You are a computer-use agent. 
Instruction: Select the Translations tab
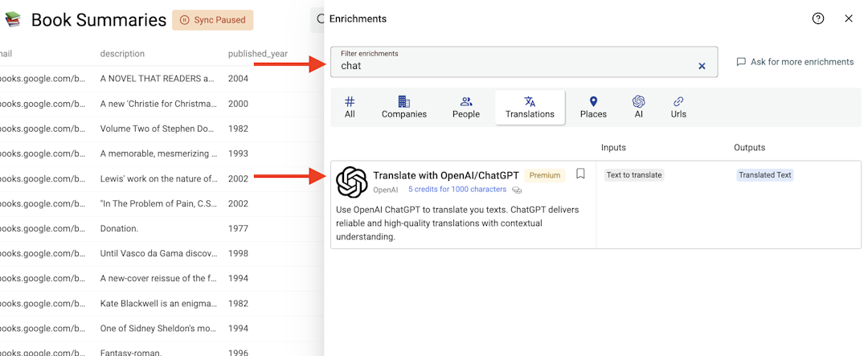(x=530, y=108)
